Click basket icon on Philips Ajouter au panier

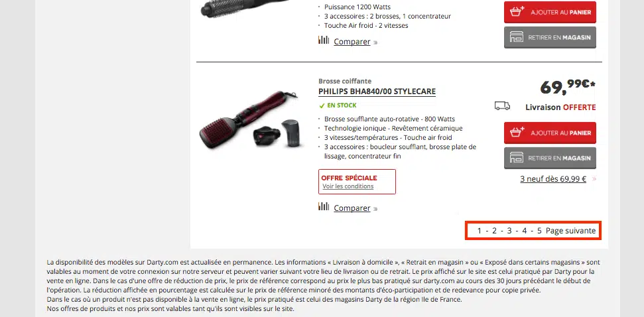click(517, 132)
